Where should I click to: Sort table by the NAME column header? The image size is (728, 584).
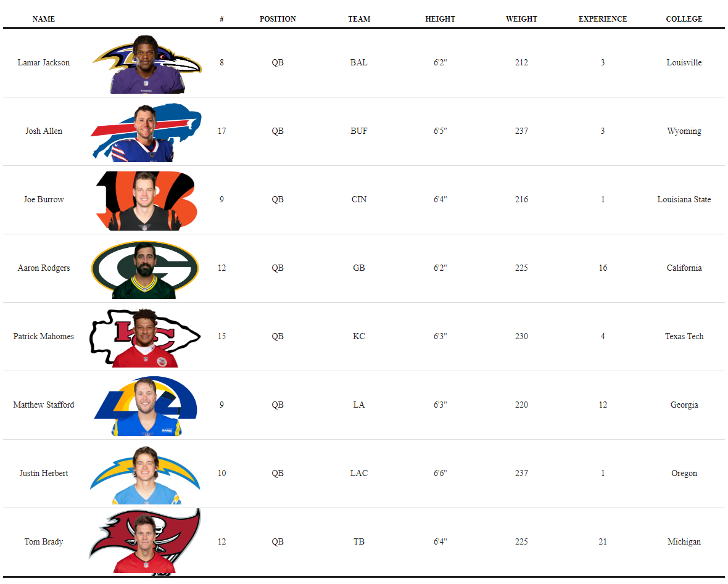click(43, 19)
